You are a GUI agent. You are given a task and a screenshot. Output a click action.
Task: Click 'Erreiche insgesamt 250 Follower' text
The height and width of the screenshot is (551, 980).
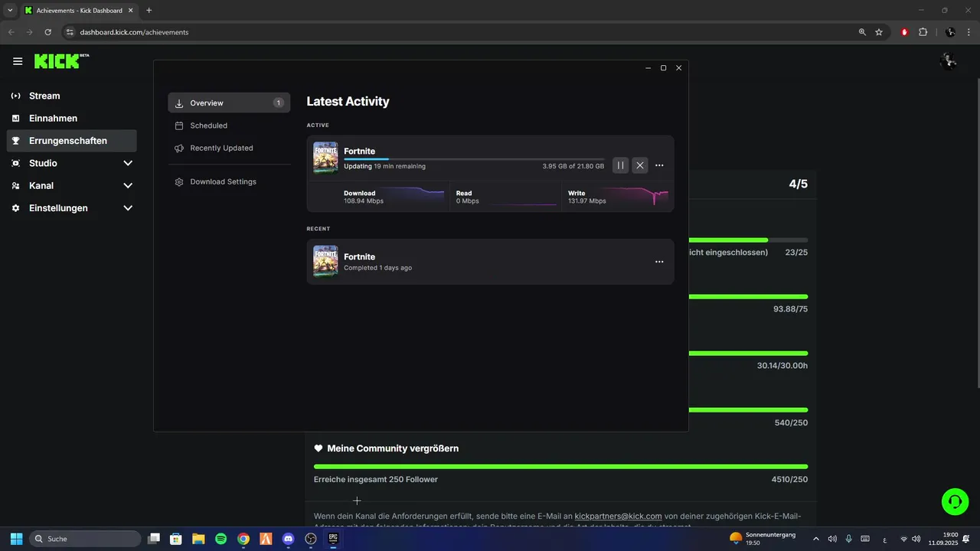376,480
